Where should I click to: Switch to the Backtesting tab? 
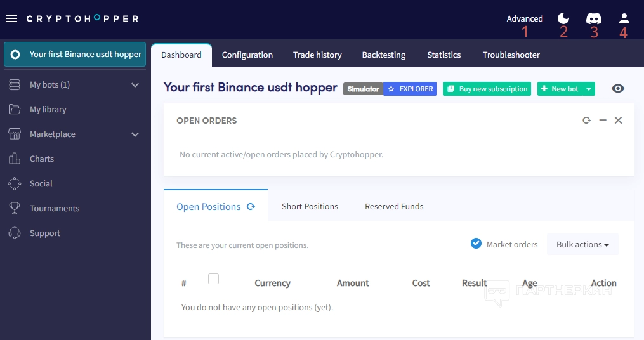tap(383, 55)
